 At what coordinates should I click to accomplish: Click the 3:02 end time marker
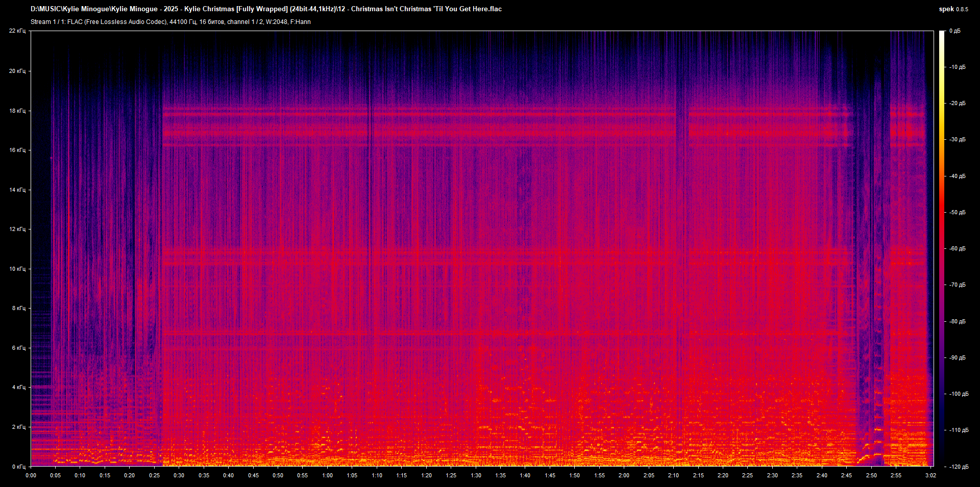(x=930, y=475)
